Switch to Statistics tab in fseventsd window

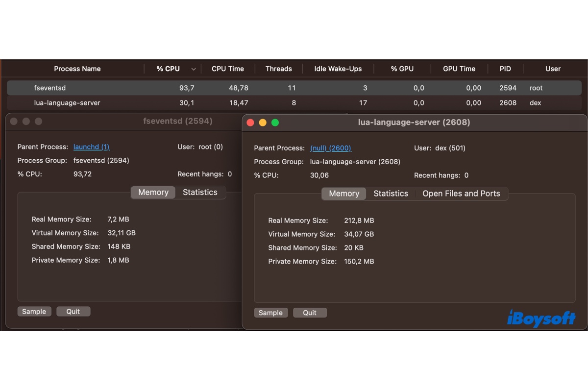pyautogui.click(x=200, y=193)
